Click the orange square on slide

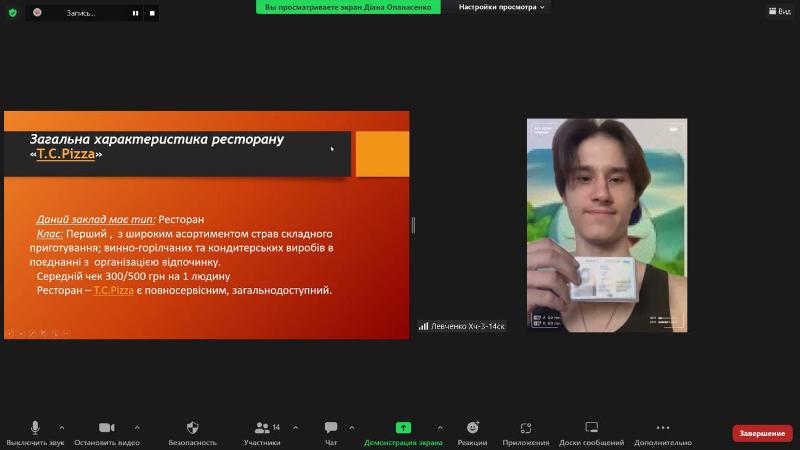(x=382, y=154)
